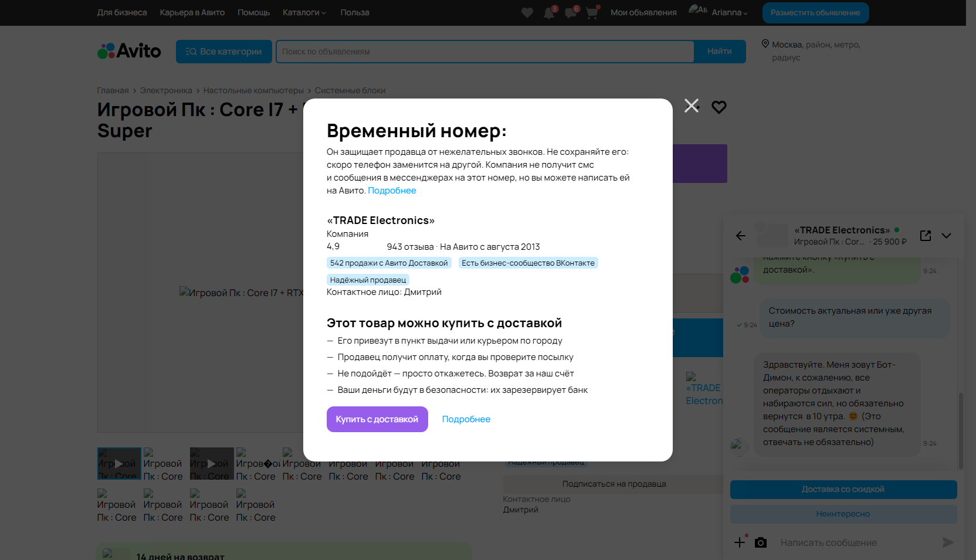Click «TRADE Electronics» heading in popup
Screen dimensions: 976x560
(x=381, y=220)
